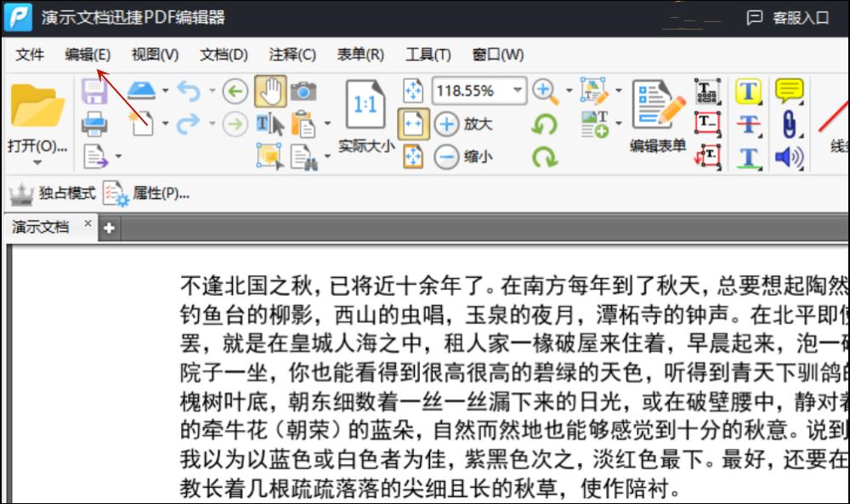Take a snapshot with the camera tool
Image resolution: width=850 pixels, height=504 pixels.
coord(304,92)
